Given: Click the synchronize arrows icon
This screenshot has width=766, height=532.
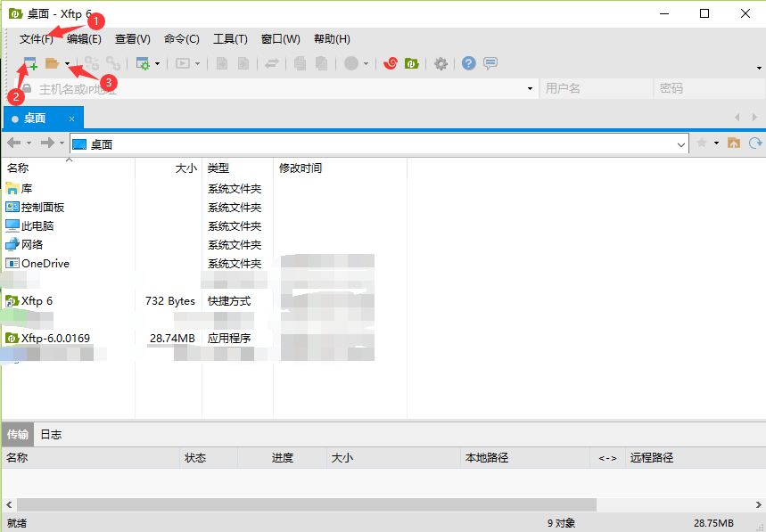Looking at the screenshot, I should pyautogui.click(x=272, y=63).
